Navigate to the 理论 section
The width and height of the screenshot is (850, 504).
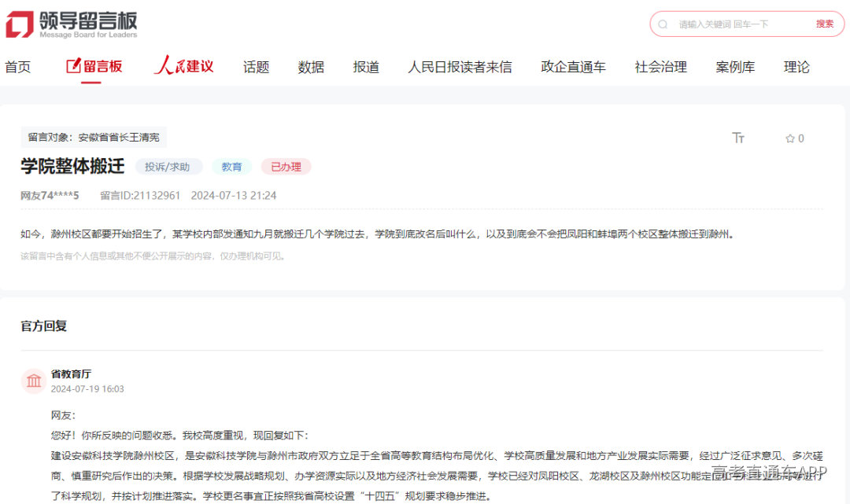[x=796, y=68]
